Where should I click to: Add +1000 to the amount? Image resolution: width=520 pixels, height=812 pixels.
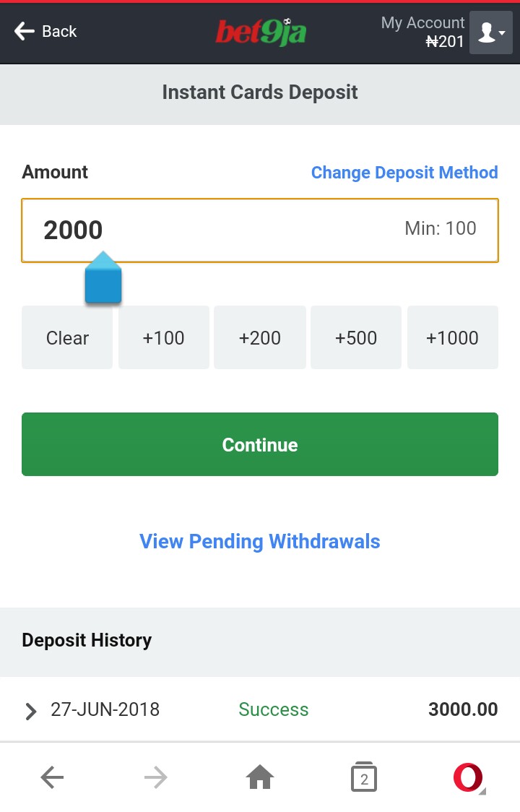tap(452, 337)
